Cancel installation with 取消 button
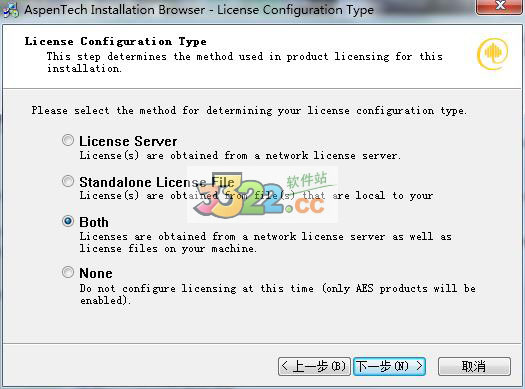The height and width of the screenshot is (389, 525). pyautogui.click(x=474, y=366)
